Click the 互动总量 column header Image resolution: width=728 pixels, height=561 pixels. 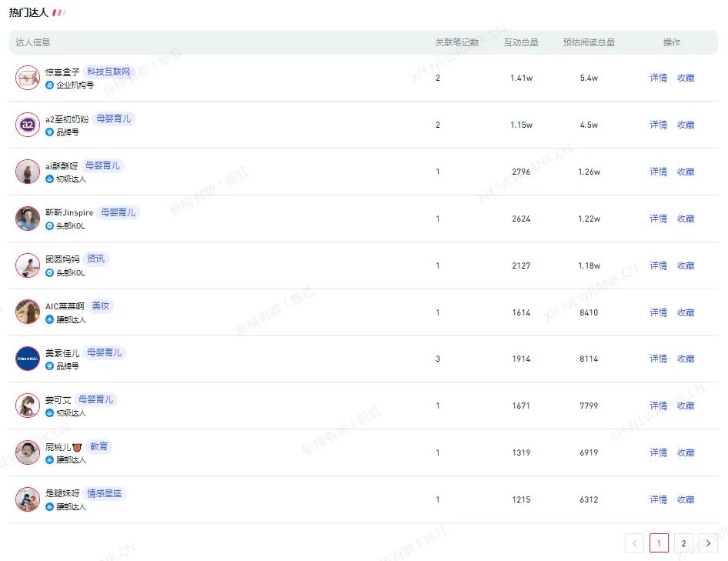pos(521,42)
